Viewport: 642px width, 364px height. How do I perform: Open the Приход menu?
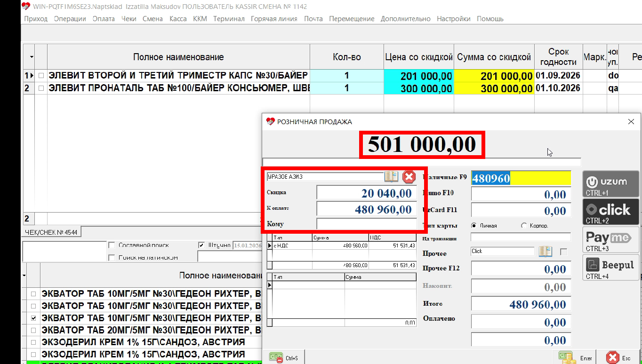(36, 19)
